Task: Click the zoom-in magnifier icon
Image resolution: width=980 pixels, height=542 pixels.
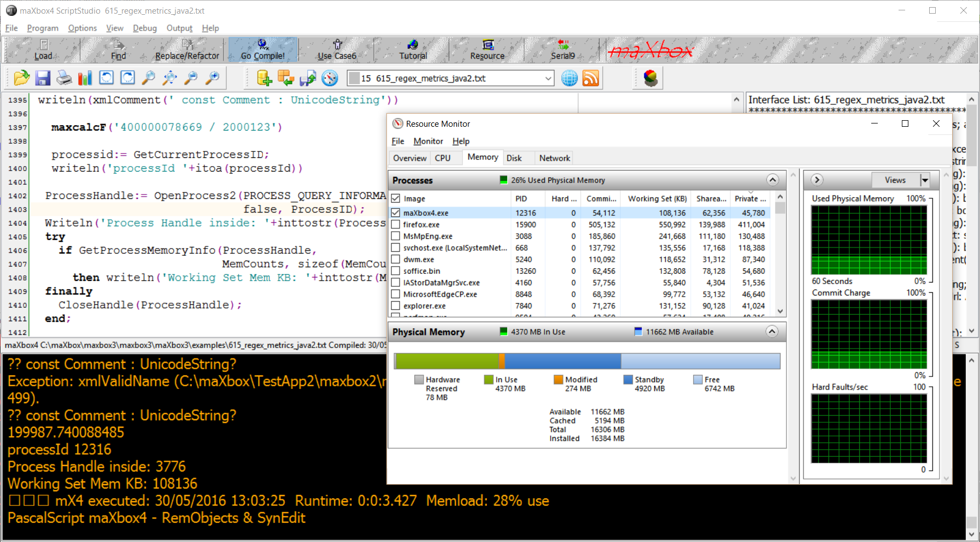Action: pos(213,78)
